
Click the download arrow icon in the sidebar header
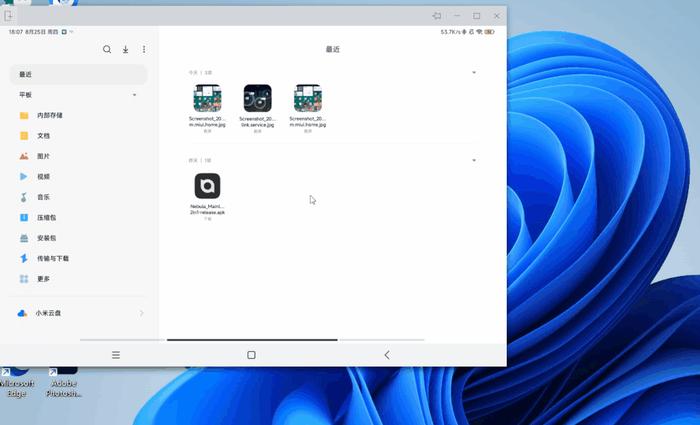125,50
